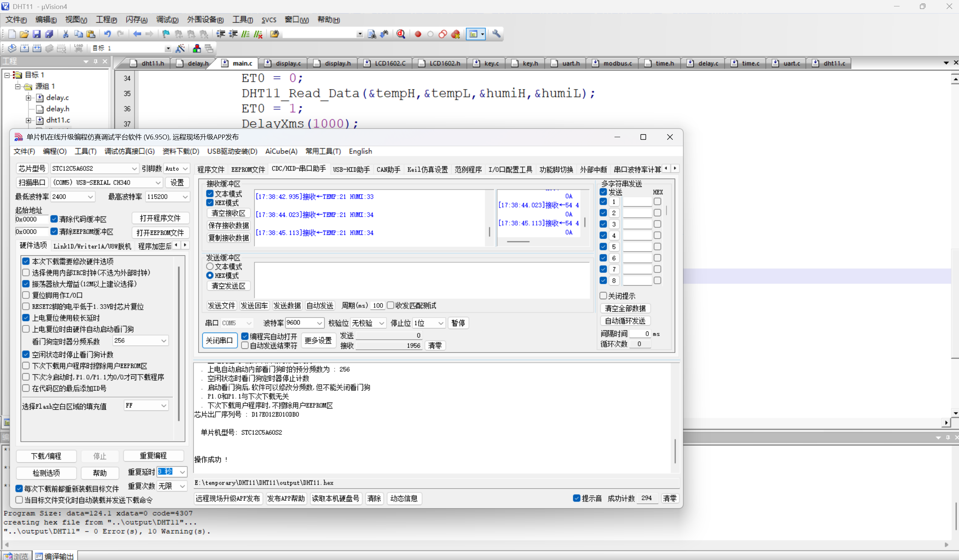Select 文本模式 radio in send buffer
Image resolution: width=959 pixels, height=560 pixels.
(x=210, y=267)
